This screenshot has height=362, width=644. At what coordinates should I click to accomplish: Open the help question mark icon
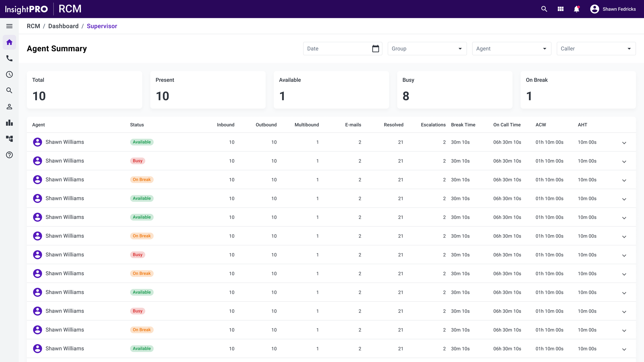(x=9, y=155)
